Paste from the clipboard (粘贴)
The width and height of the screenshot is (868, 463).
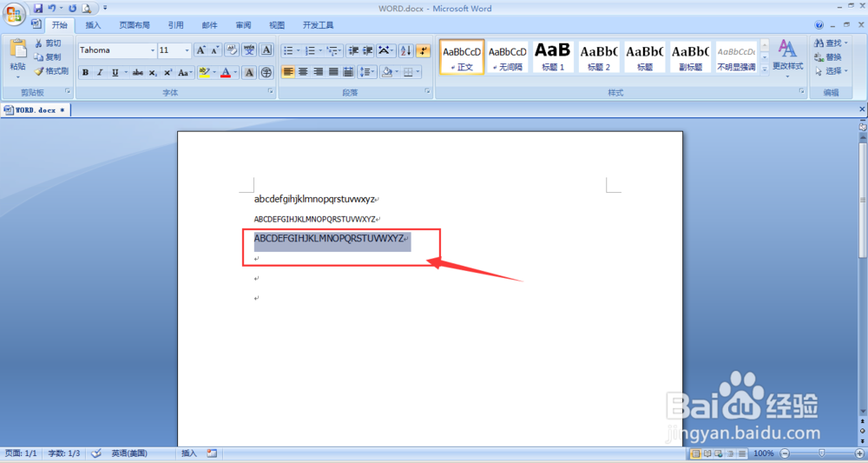coord(17,58)
